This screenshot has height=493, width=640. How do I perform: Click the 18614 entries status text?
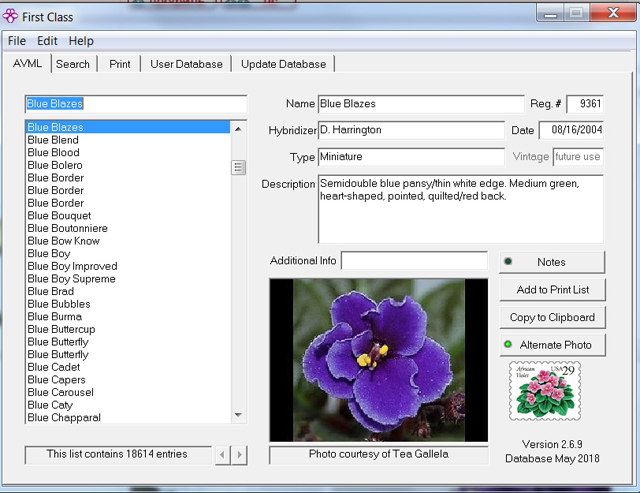pyautogui.click(x=117, y=454)
